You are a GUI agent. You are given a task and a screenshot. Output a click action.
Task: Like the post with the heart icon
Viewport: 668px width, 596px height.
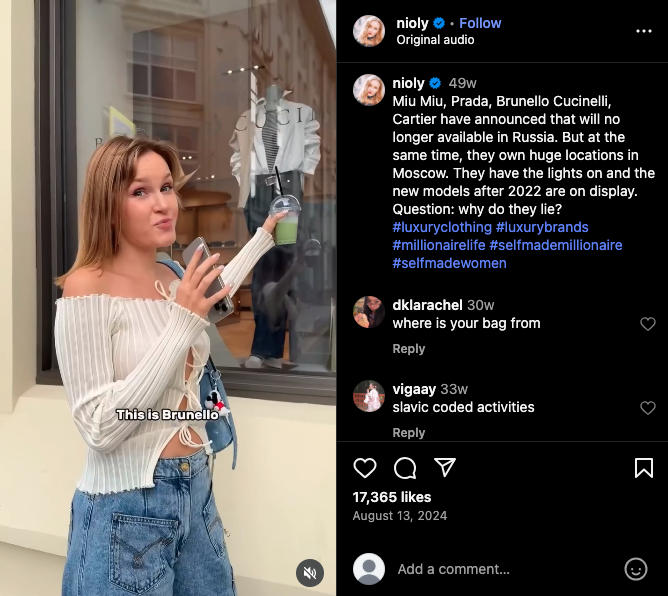365,468
